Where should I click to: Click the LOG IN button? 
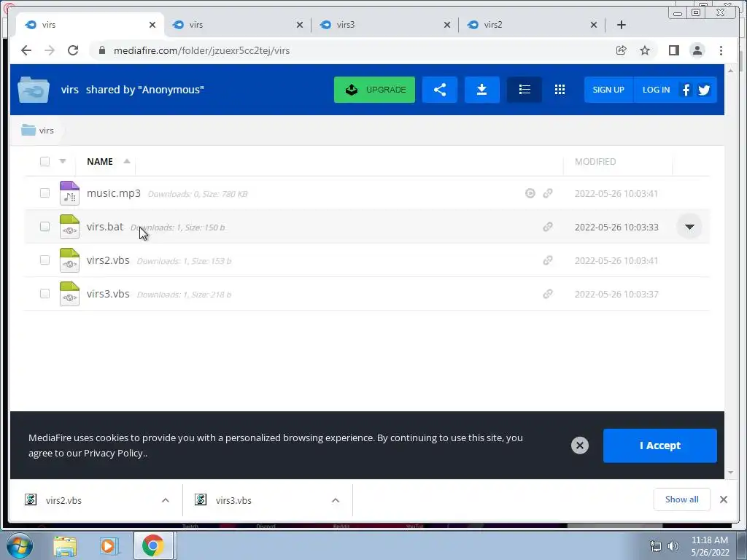[x=656, y=90]
